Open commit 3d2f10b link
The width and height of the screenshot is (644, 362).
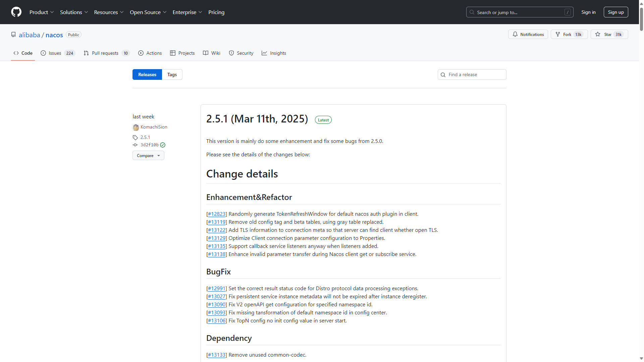(149, 145)
